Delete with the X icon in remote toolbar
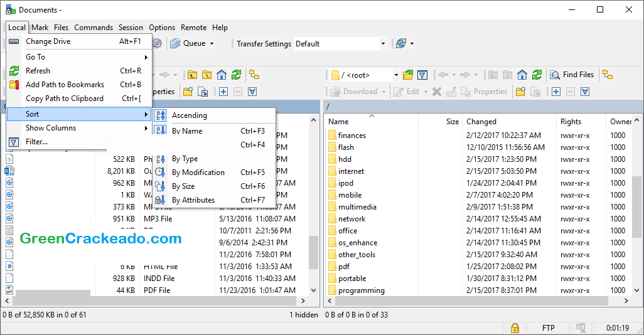 437,92
